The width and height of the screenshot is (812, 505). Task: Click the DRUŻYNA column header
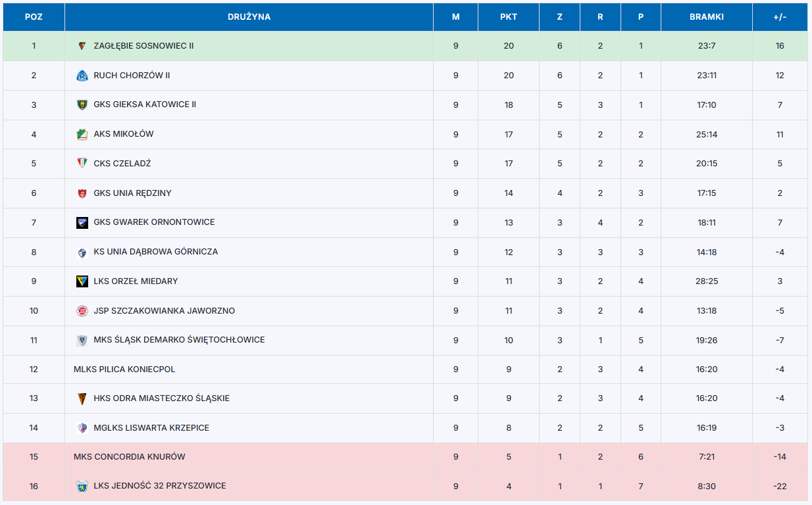point(249,17)
